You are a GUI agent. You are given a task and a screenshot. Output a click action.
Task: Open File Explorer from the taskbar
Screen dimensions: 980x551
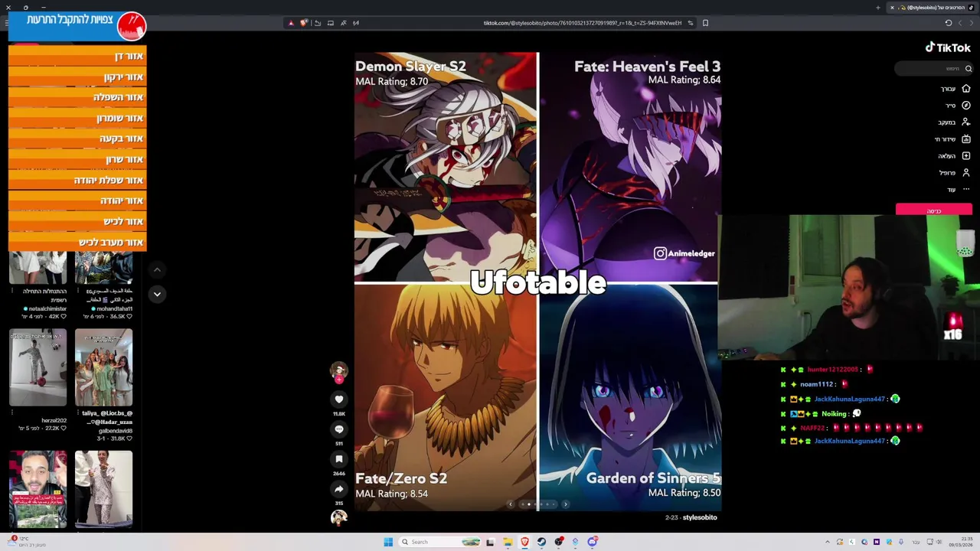508,542
